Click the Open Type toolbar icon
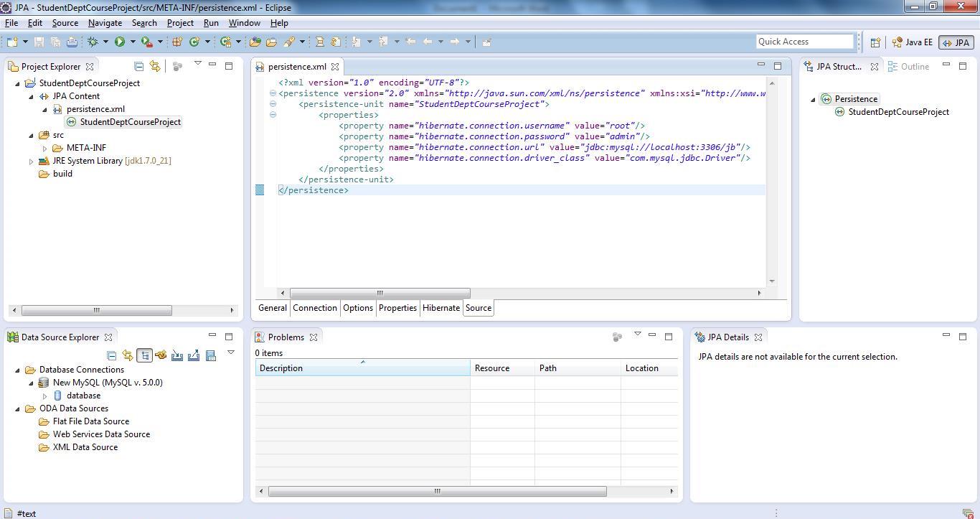The width and height of the screenshot is (980, 519). coord(255,42)
